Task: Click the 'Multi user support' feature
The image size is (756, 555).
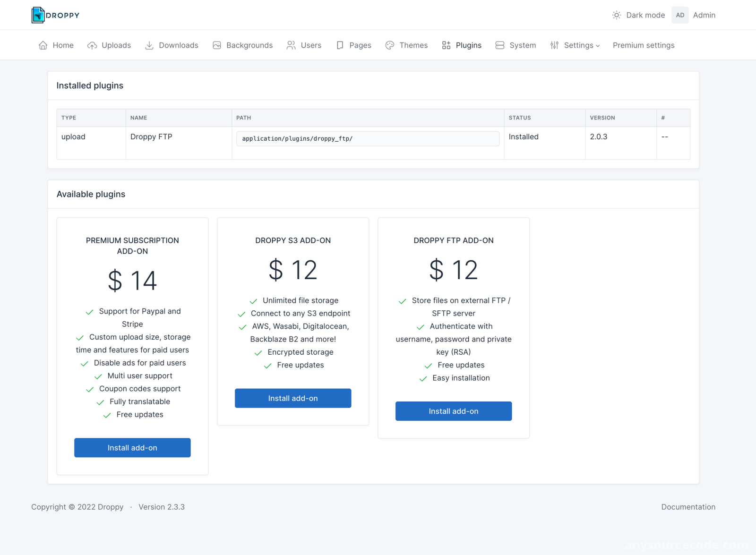Action: point(140,376)
